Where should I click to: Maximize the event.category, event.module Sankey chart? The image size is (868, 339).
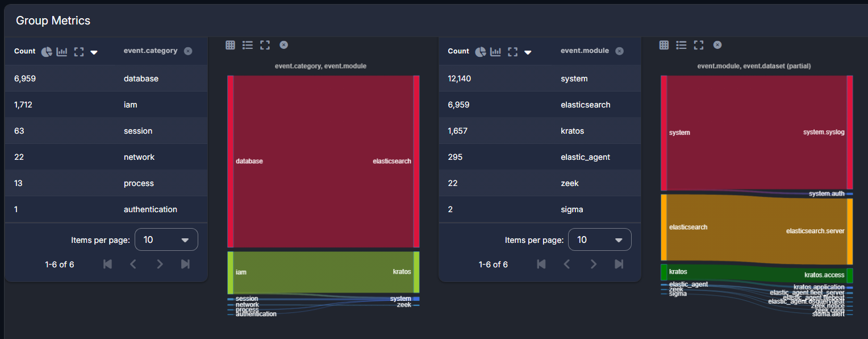coord(265,45)
